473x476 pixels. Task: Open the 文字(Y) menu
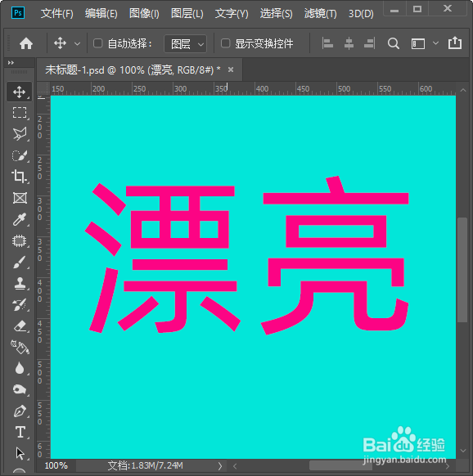click(232, 13)
